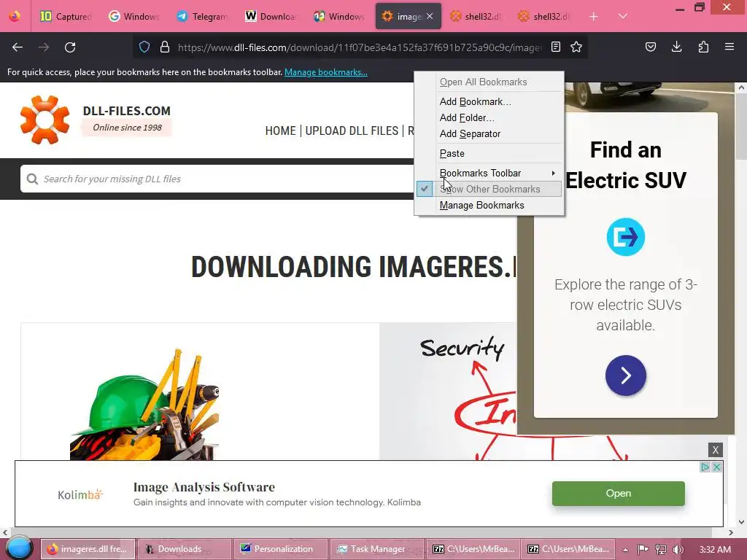Open the HOME navigation link

click(281, 131)
